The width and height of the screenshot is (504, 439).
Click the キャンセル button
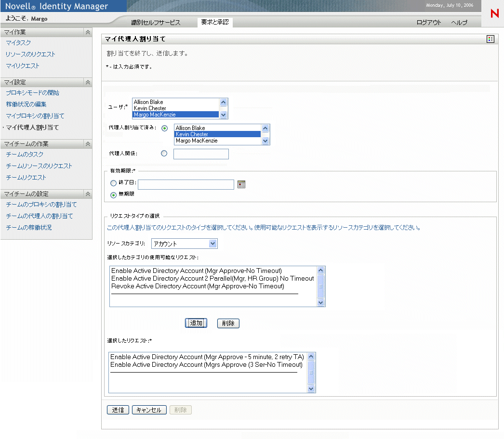coord(149,410)
